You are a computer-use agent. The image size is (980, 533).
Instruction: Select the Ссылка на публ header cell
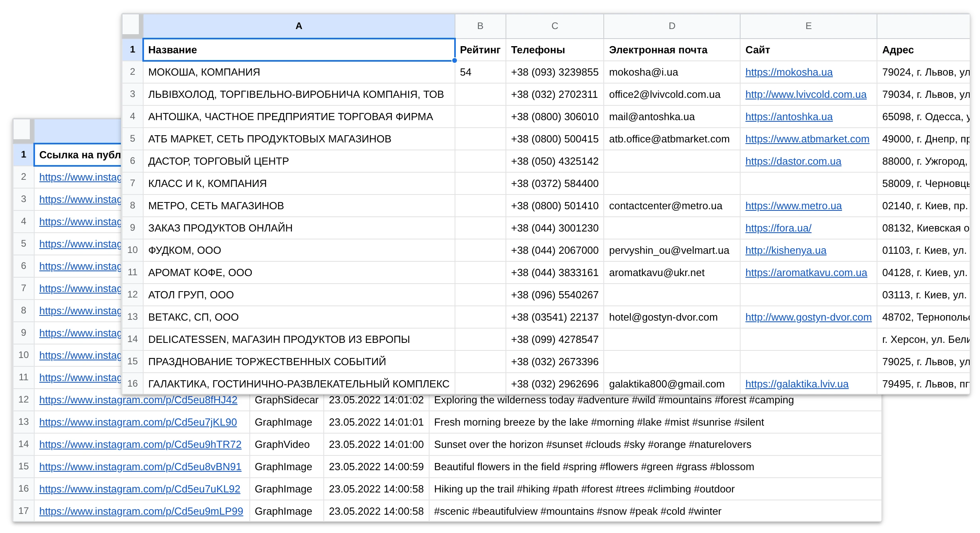pyautogui.click(x=78, y=155)
